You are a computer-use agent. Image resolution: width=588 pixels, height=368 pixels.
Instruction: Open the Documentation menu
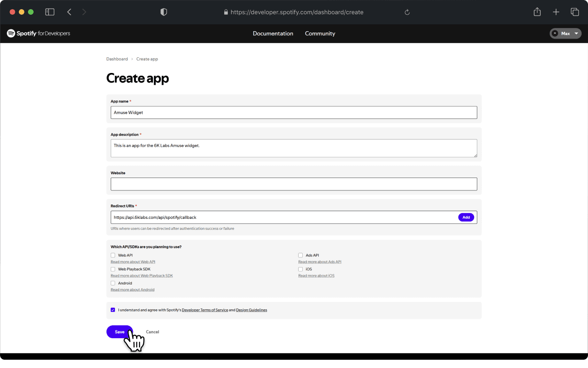click(273, 33)
